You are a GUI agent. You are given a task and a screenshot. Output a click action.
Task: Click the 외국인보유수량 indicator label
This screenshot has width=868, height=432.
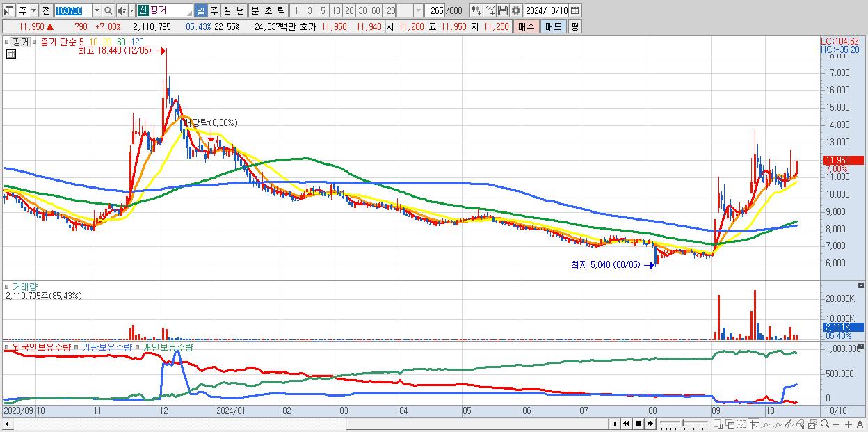point(42,346)
